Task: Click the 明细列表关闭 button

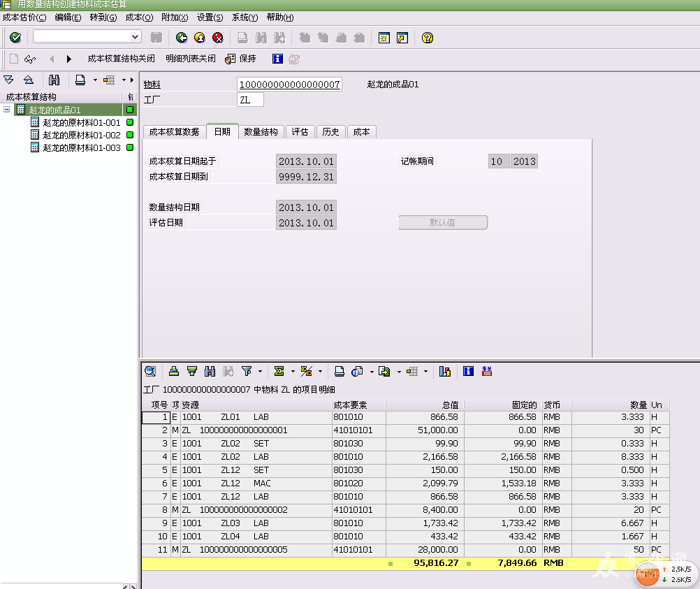Action: 191,59
